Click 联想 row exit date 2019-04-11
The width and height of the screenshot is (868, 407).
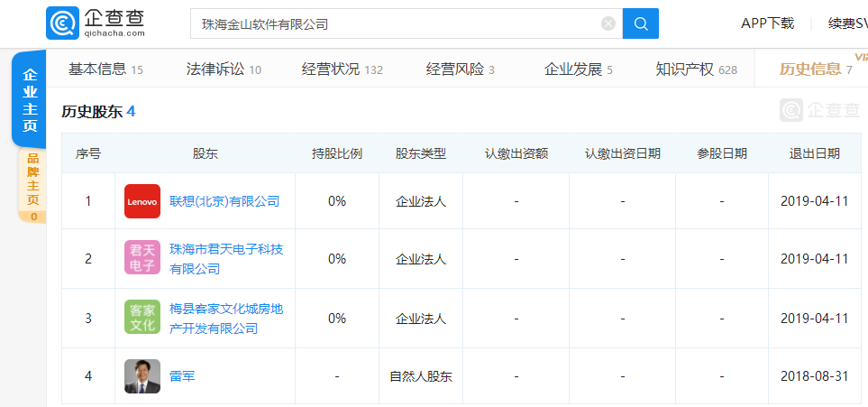pyautogui.click(x=814, y=201)
